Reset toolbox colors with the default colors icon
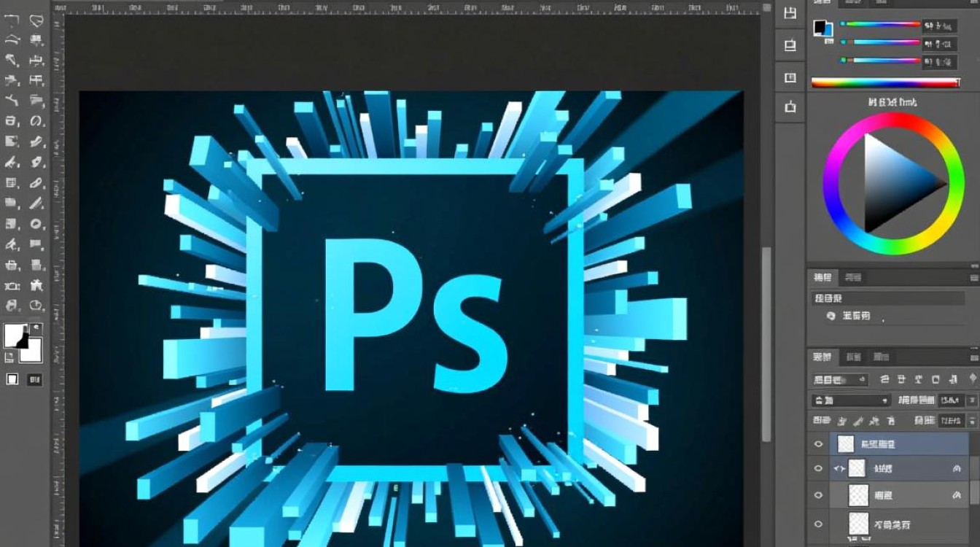 coord(9,357)
